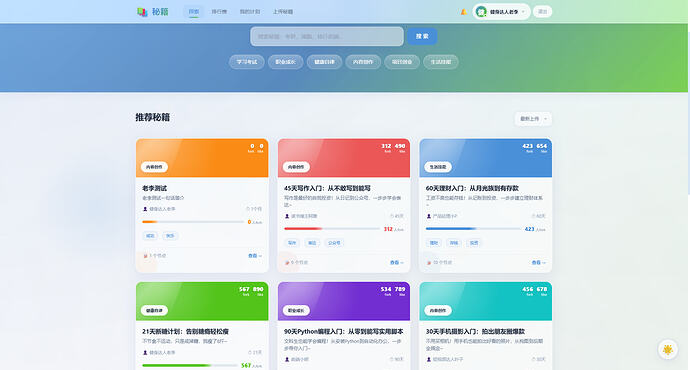690x370 pixels.
Task: Open 60天理财入门 card title
Action: 472,188
